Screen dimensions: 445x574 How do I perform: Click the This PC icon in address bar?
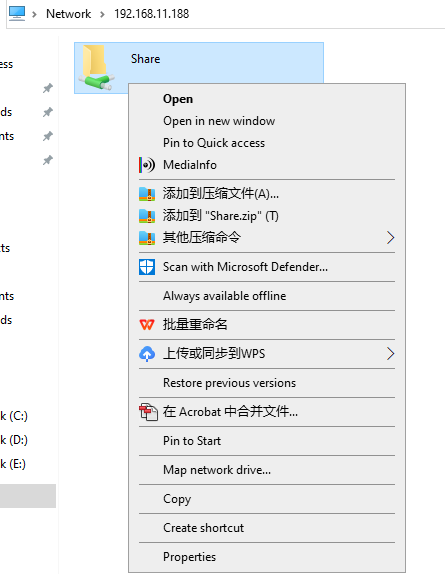17,14
